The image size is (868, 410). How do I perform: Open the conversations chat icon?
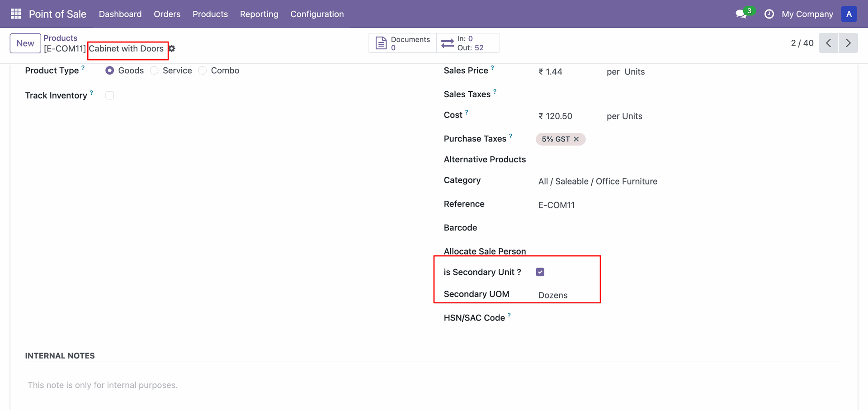point(741,14)
